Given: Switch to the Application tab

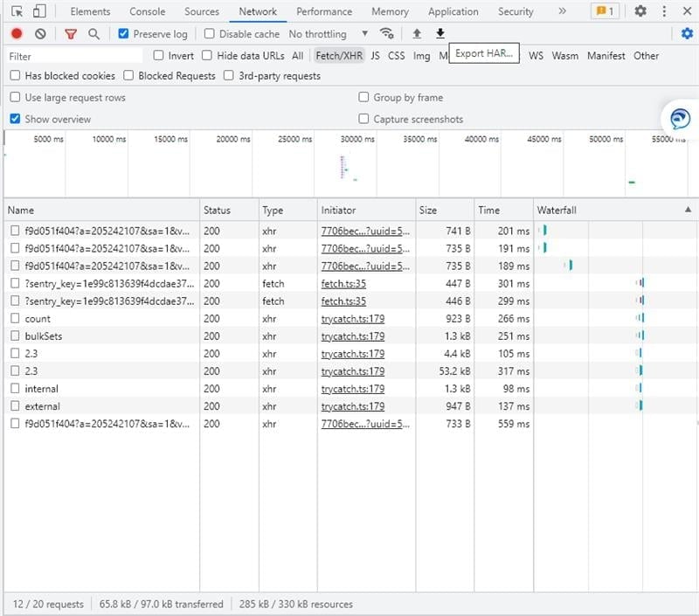Looking at the screenshot, I should click(453, 11).
